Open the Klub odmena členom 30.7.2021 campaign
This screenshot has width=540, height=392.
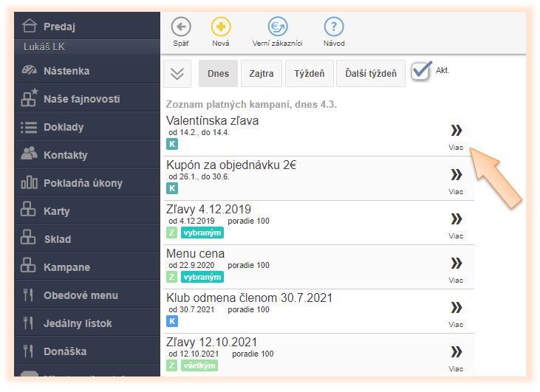click(249, 298)
